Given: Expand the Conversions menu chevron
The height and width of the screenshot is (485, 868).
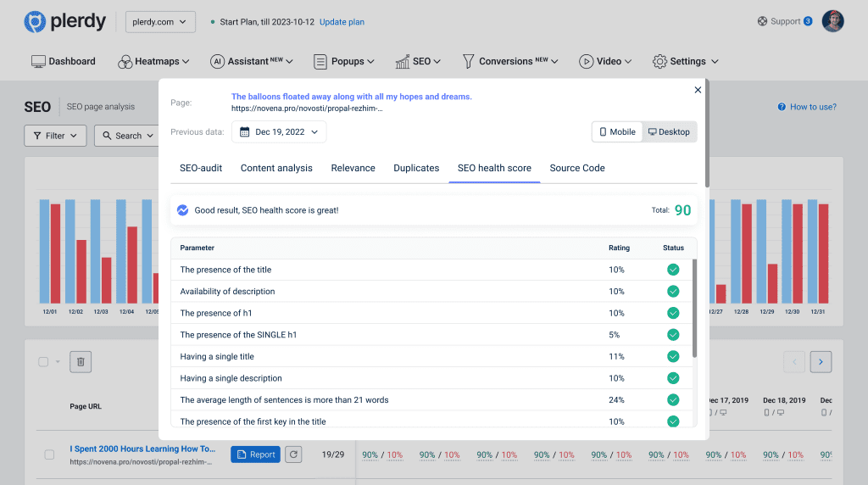Looking at the screenshot, I should click(x=554, y=61).
